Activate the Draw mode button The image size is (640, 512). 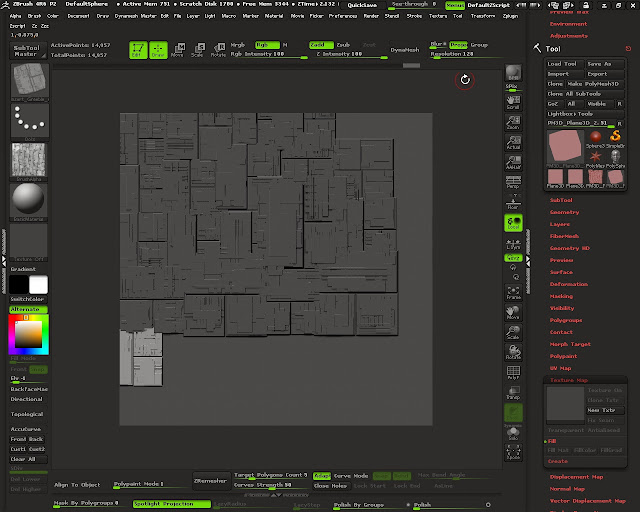(158, 50)
